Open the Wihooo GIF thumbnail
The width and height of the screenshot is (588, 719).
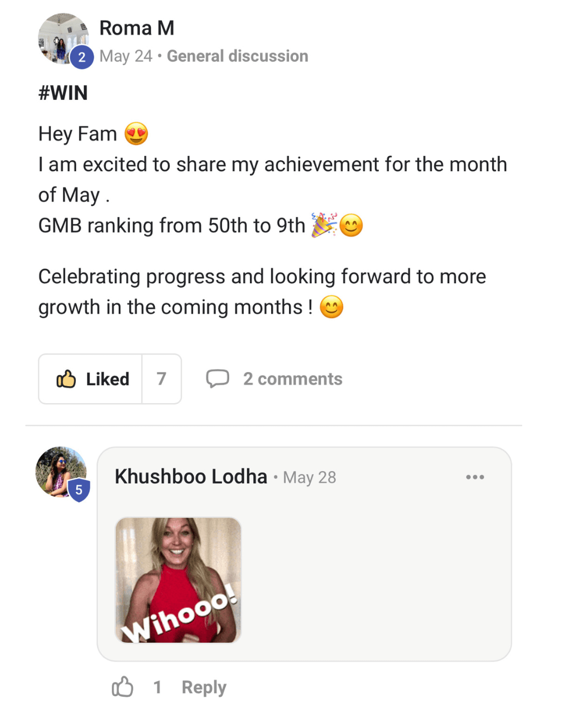click(x=178, y=580)
